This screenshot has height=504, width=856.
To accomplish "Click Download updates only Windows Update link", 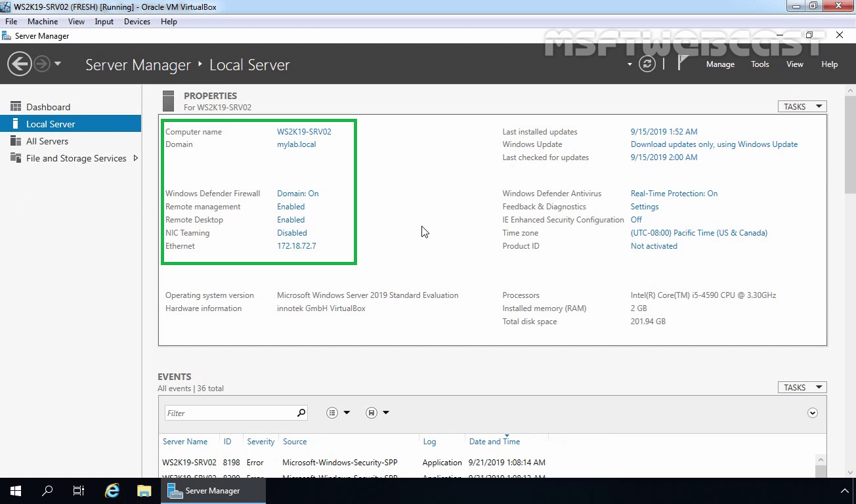I will 714,144.
